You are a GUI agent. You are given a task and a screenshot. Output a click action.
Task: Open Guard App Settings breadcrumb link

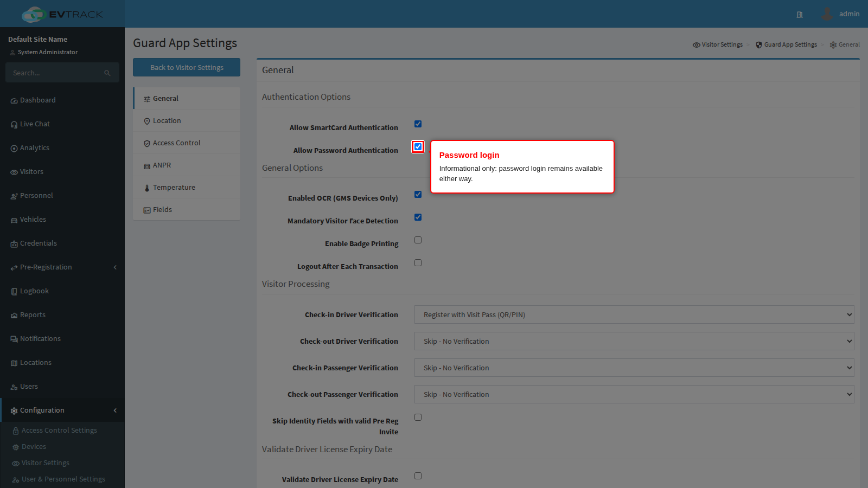click(x=786, y=44)
